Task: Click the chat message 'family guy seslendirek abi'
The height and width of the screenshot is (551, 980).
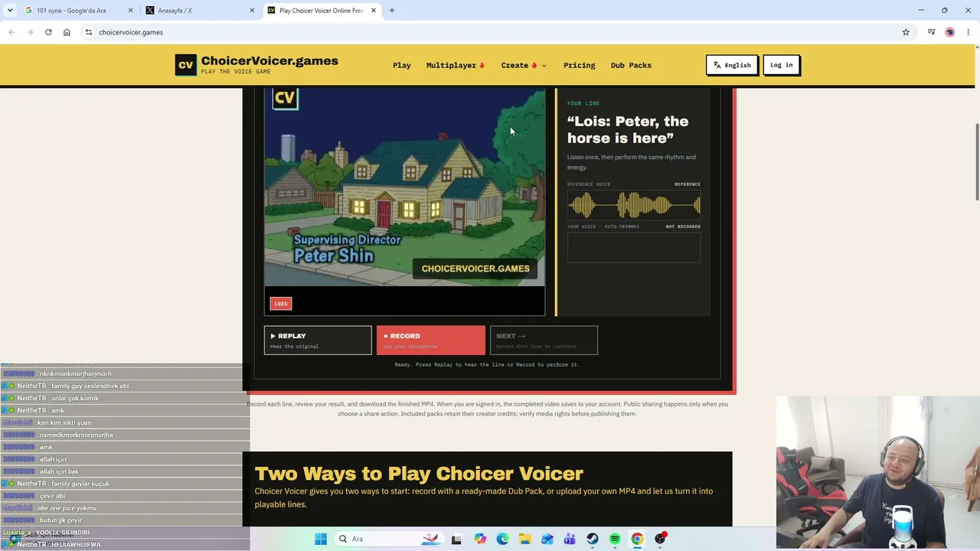Action: click(90, 386)
